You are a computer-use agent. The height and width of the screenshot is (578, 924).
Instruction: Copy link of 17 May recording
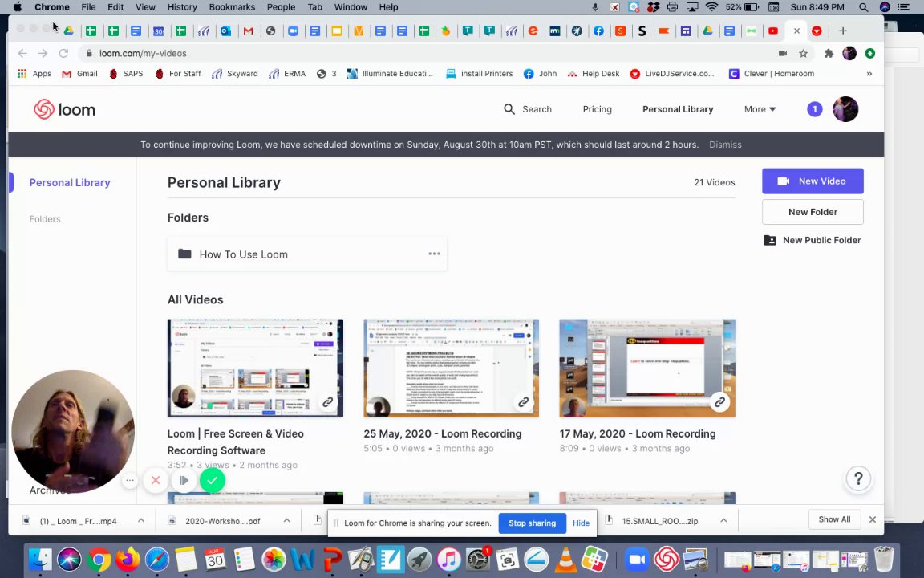[719, 401]
